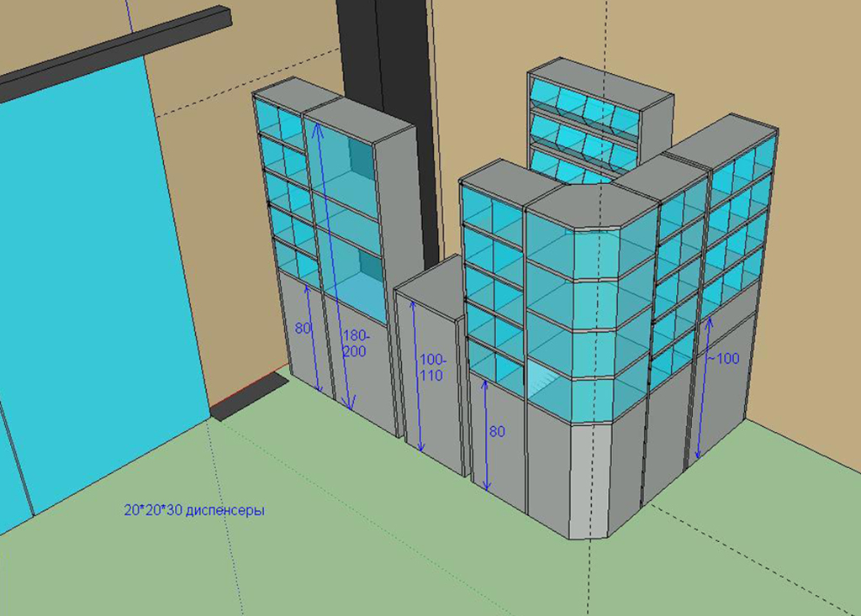This screenshot has width=861, height=616.
Task: Select the "100-110" dimension label
Action: (431, 368)
